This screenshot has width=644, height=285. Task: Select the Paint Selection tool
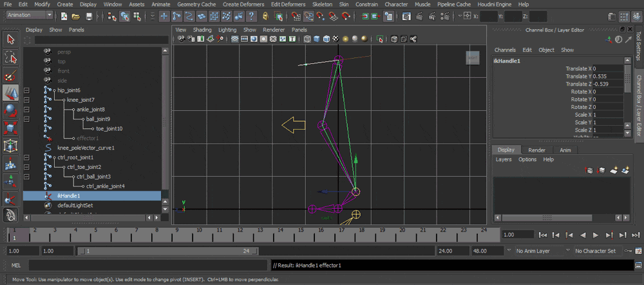(11, 75)
